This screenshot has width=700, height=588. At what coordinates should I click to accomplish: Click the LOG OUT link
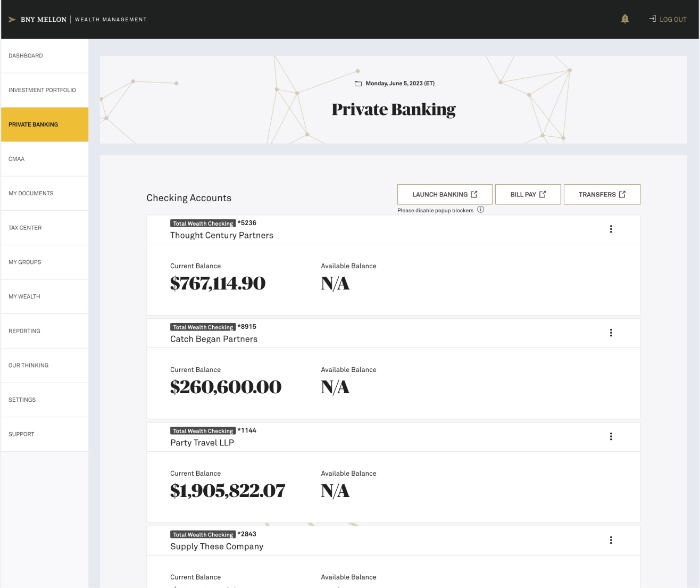click(x=673, y=20)
